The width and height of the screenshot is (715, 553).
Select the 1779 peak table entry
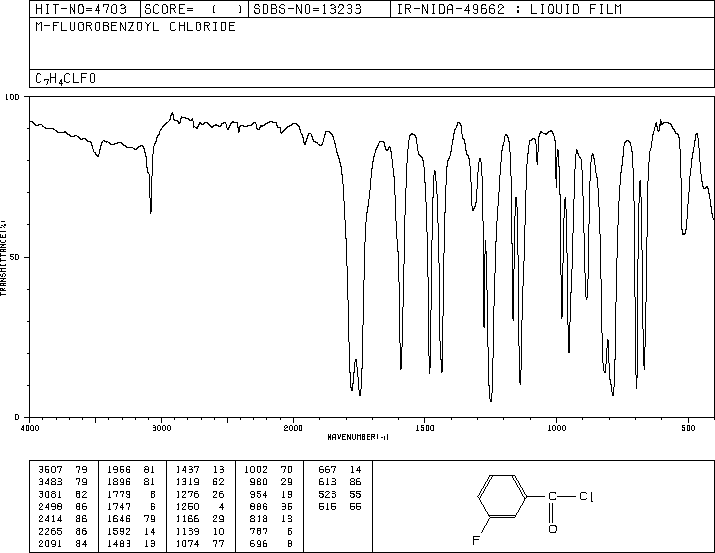click(131, 494)
